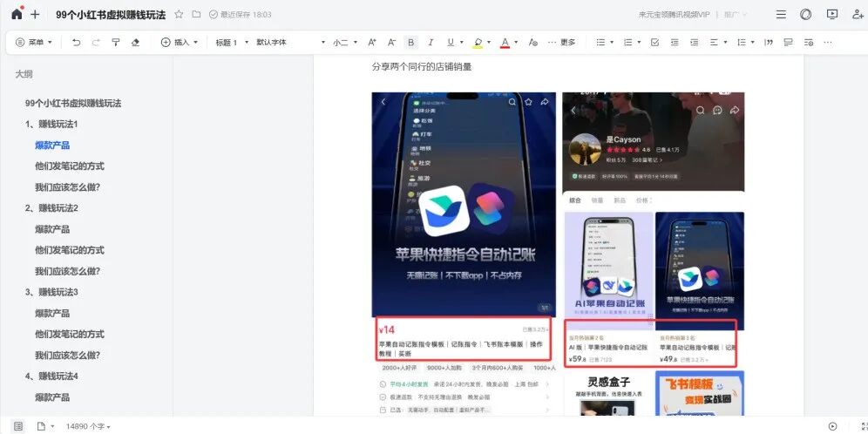
Task: Jump to outline item 1、赚钱玩法1
Action: pyautogui.click(x=51, y=124)
